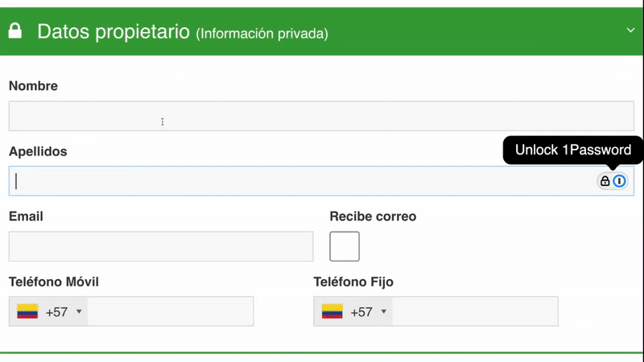Click the Datos propietario header title
This screenshot has height=362, width=644.
point(113,31)
